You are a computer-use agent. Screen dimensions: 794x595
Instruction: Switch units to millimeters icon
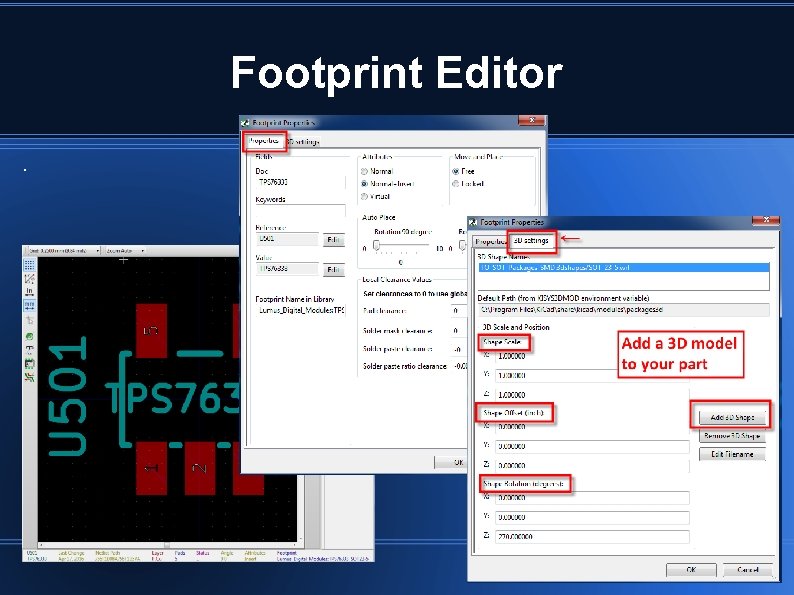(x=29, y=305)
